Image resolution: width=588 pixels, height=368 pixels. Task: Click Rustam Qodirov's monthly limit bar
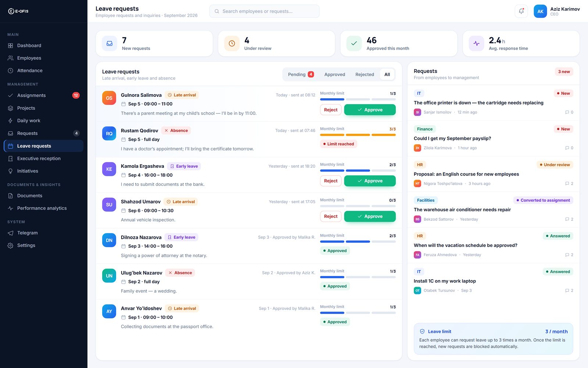(358, 135)
